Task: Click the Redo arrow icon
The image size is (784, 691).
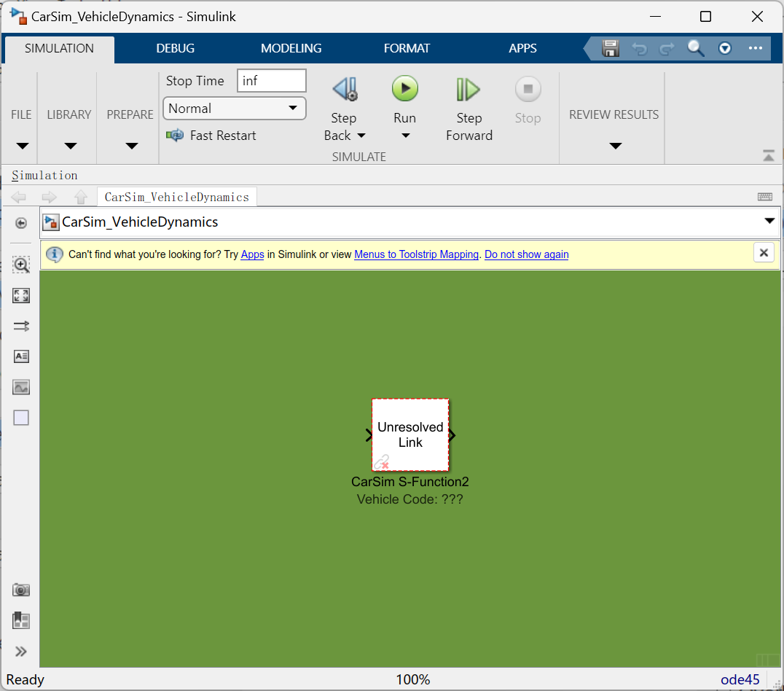Action: click(667, 49)
